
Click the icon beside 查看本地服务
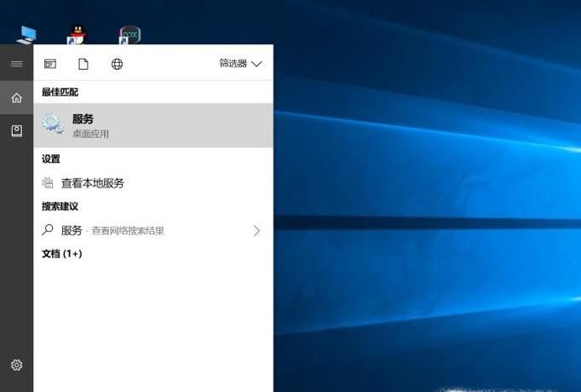click(x=48, y=182)
